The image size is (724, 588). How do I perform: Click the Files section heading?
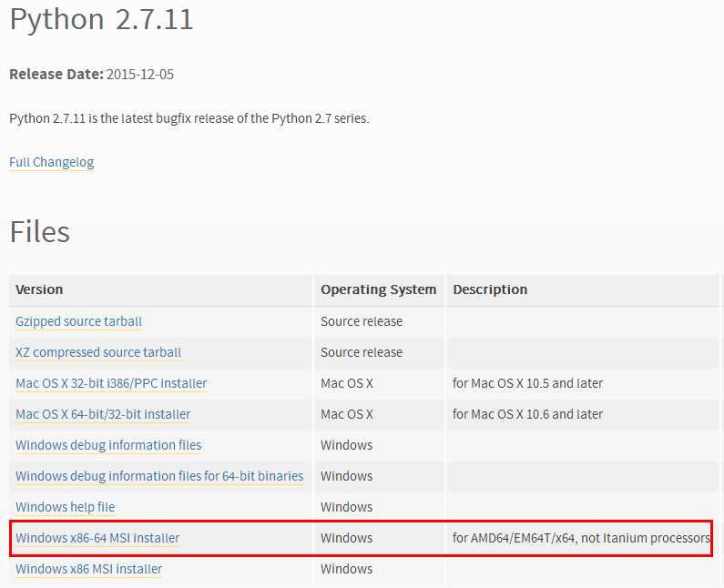coord(40,232)
